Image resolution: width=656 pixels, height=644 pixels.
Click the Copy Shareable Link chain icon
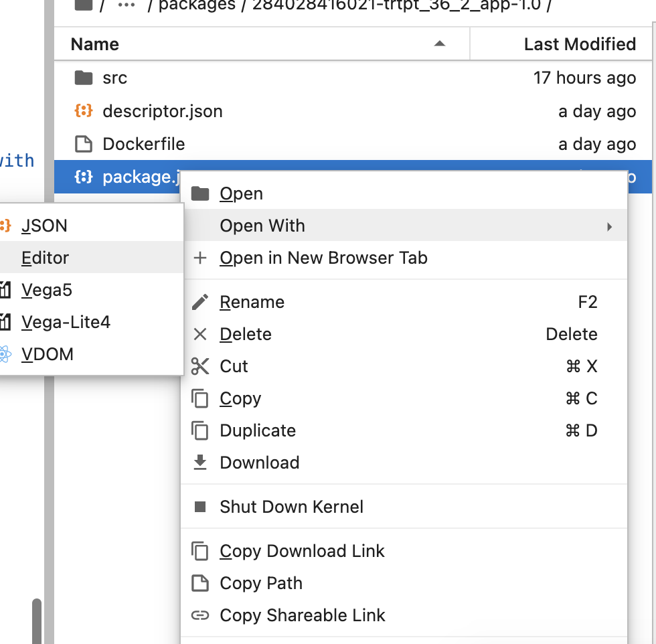200,615
